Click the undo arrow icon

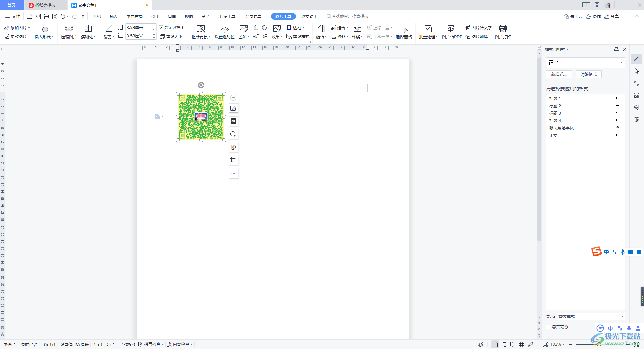(63, 16)
